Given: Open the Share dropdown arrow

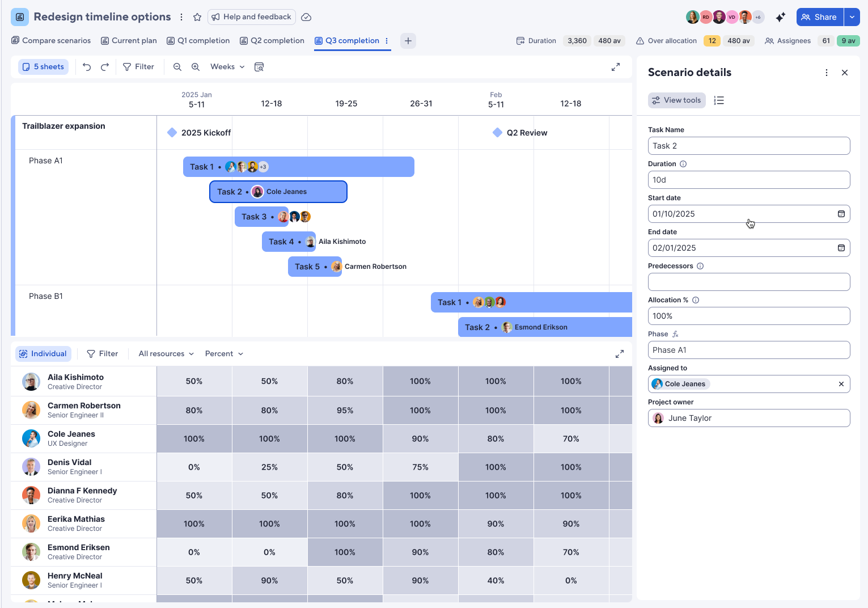Looking at the screenshot, I should pyautogui.click(x=852, y=17).
